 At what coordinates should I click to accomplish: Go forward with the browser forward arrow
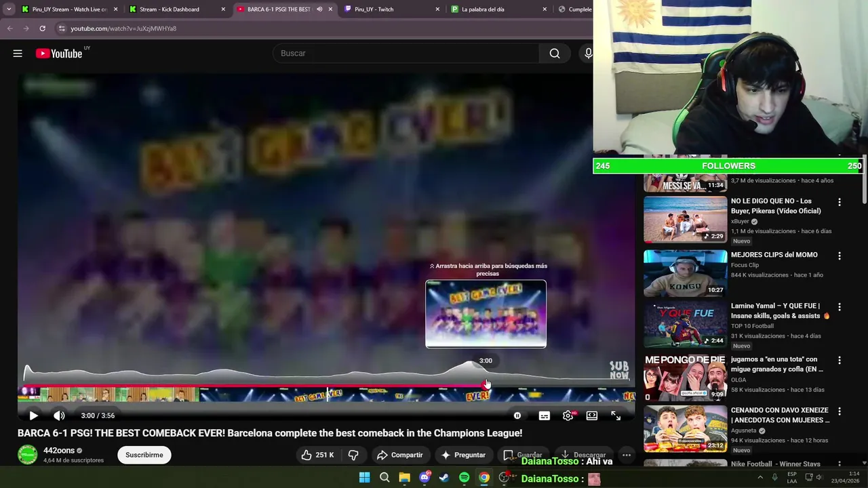26,28
